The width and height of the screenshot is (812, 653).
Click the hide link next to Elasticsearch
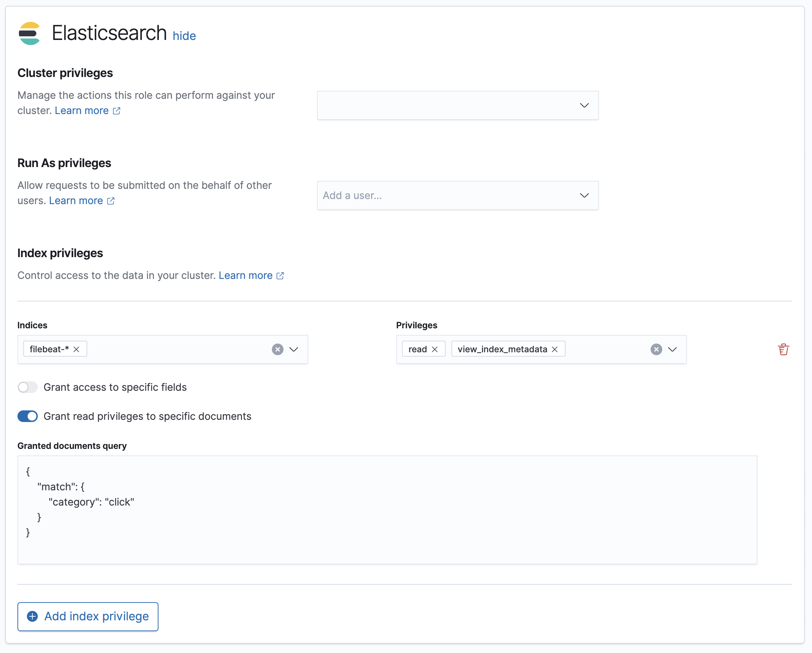coord(184,36)
